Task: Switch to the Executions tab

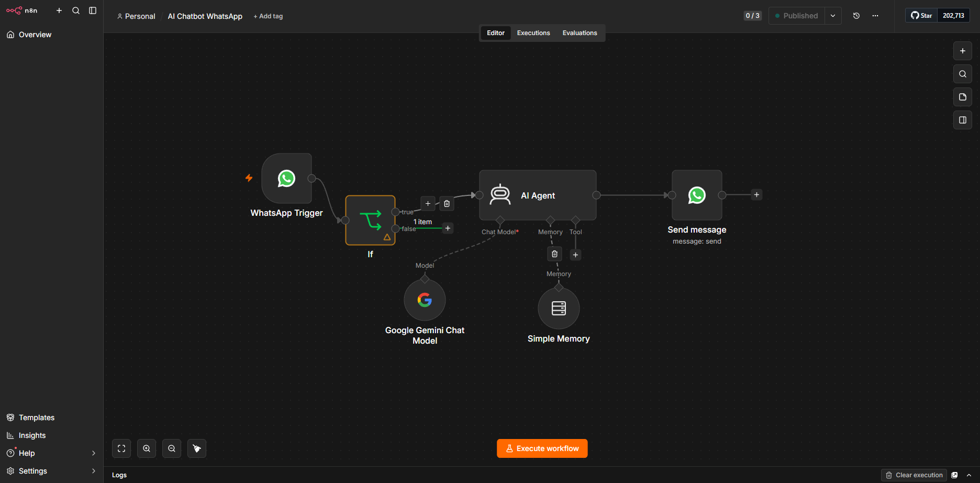Action: tap(533, 33)
